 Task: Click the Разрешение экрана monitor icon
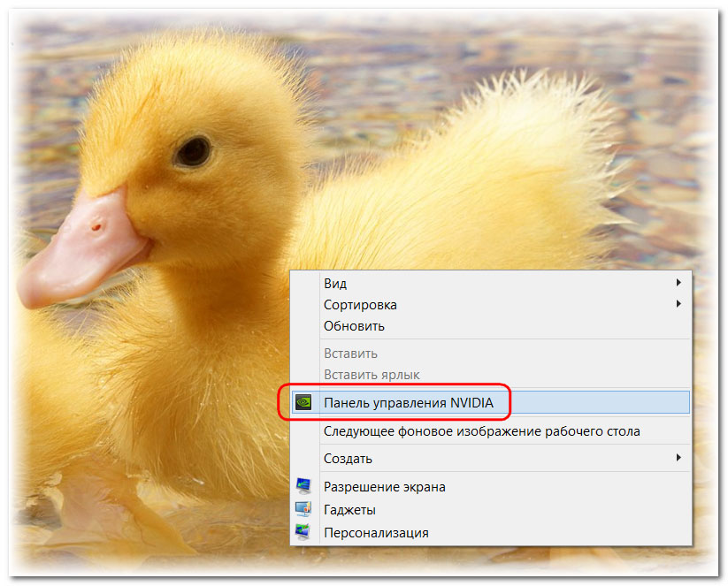[303, 486]
